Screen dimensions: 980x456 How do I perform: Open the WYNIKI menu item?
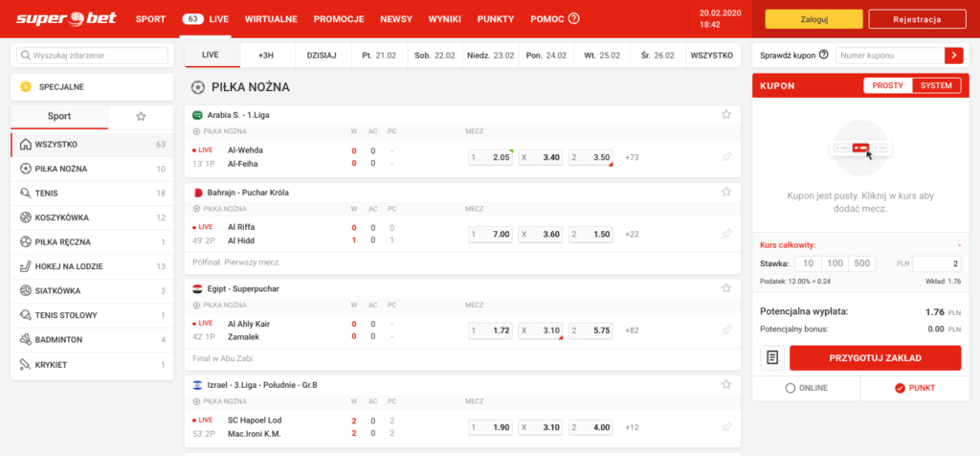coord(445,19)
